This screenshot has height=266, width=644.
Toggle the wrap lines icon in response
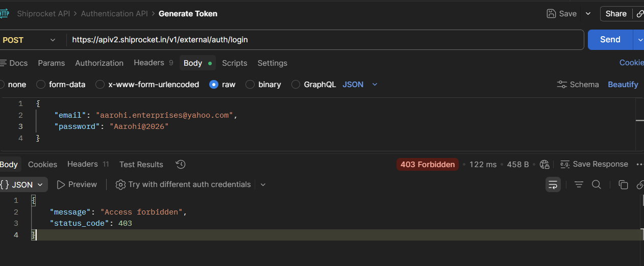pyautogui.click(x=553, y=184)
